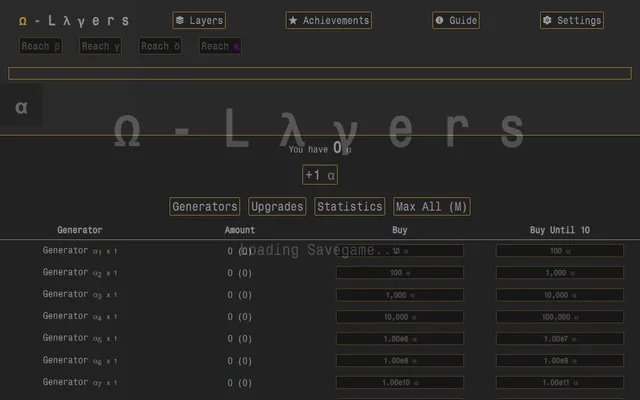Image resolution: width=640 pixels, height=400 pixels.
Task: Open the Guide page
Action: click(456, 20)
